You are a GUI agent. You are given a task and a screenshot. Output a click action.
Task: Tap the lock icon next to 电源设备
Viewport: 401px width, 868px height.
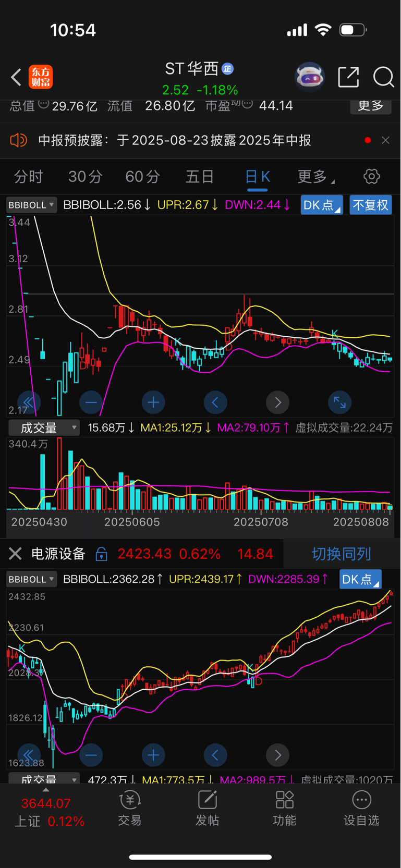pos(101,554)
